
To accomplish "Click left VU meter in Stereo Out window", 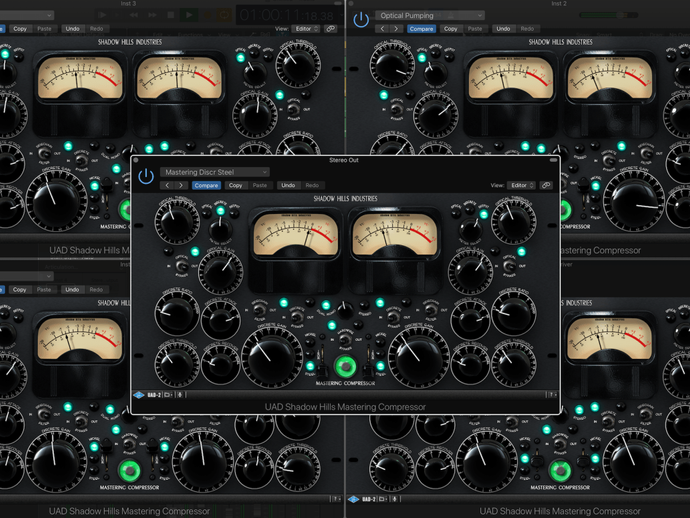I will [x=295, y=234].
